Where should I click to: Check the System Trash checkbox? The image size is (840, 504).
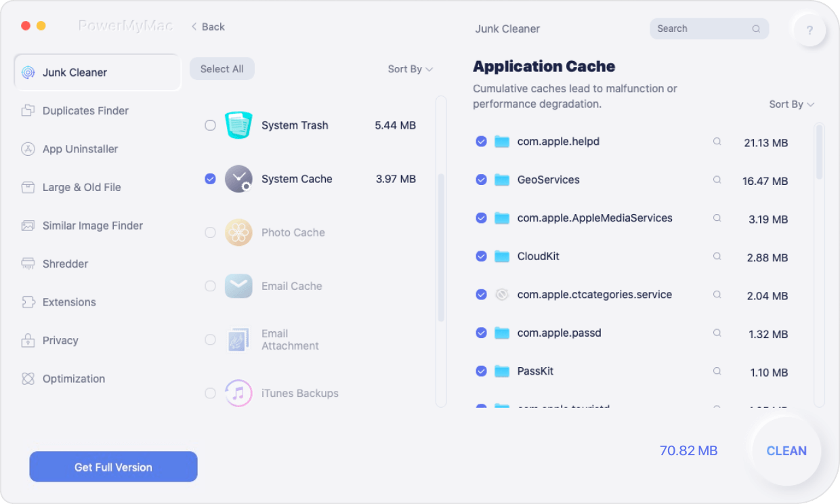tap(211, 125)
